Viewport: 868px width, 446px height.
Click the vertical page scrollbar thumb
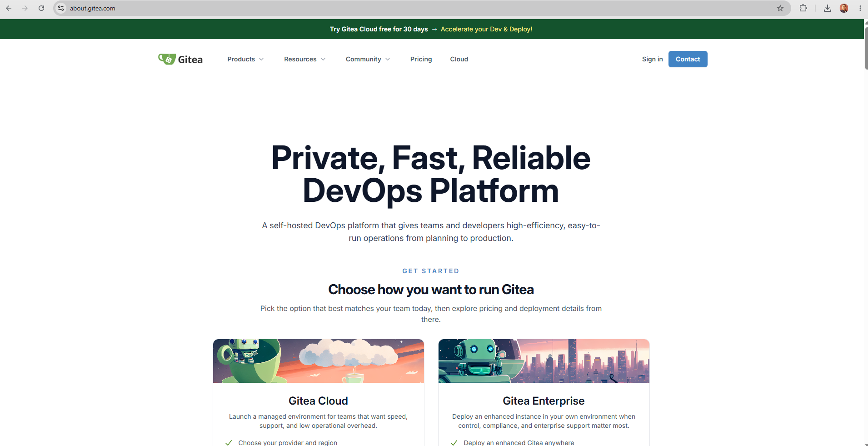click(866, 48)
